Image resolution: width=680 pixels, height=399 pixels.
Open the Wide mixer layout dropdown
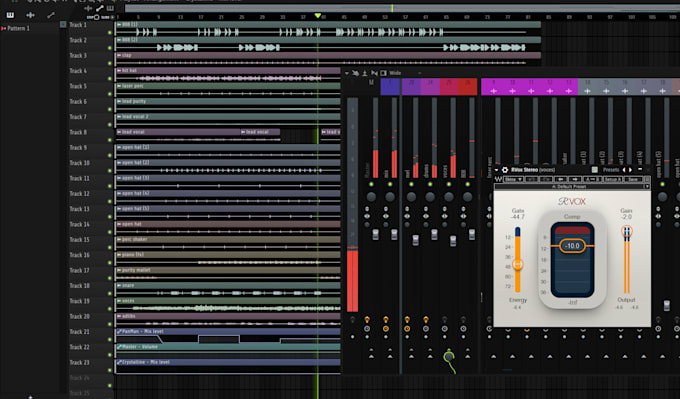(420, 73)
